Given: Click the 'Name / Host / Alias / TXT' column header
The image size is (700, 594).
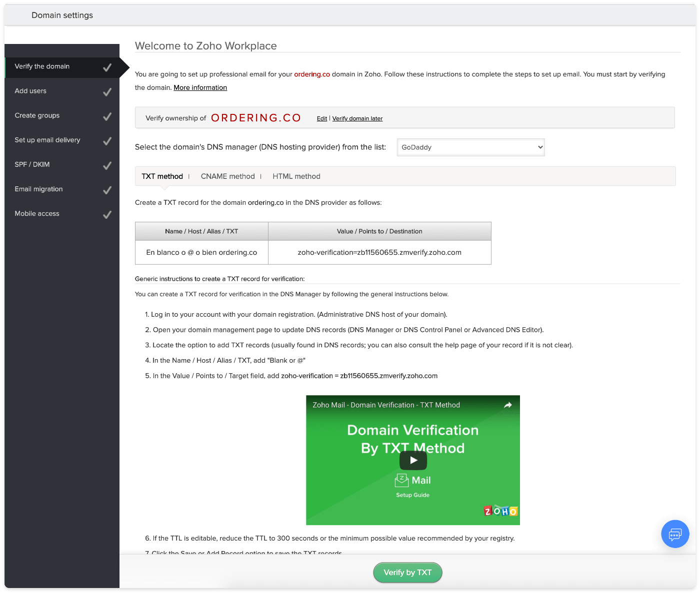Looking at the screenshot, I should click(201, 231).
